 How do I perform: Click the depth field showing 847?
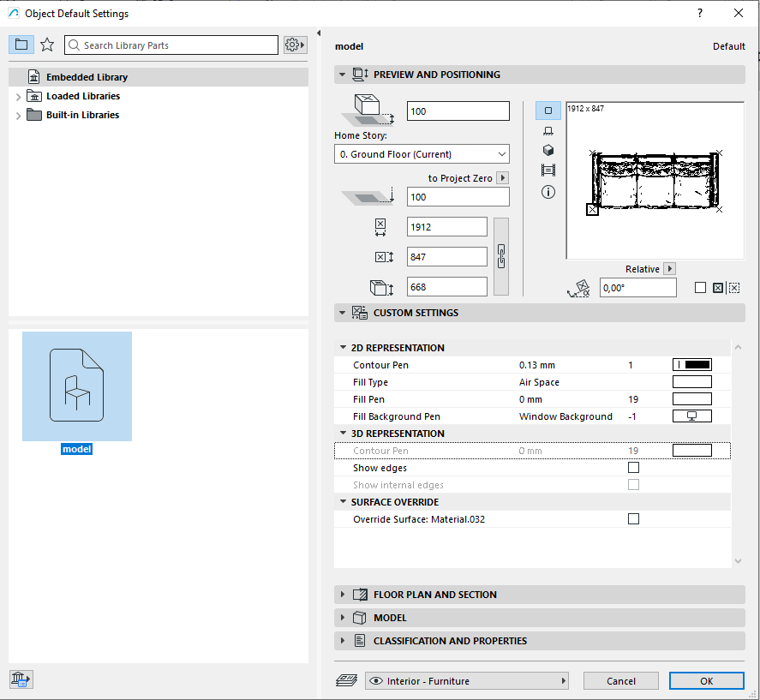(447, 257)
